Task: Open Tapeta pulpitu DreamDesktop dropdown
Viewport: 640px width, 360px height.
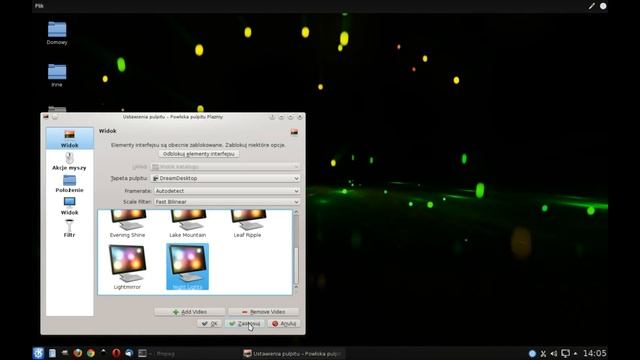Action: 226,178
